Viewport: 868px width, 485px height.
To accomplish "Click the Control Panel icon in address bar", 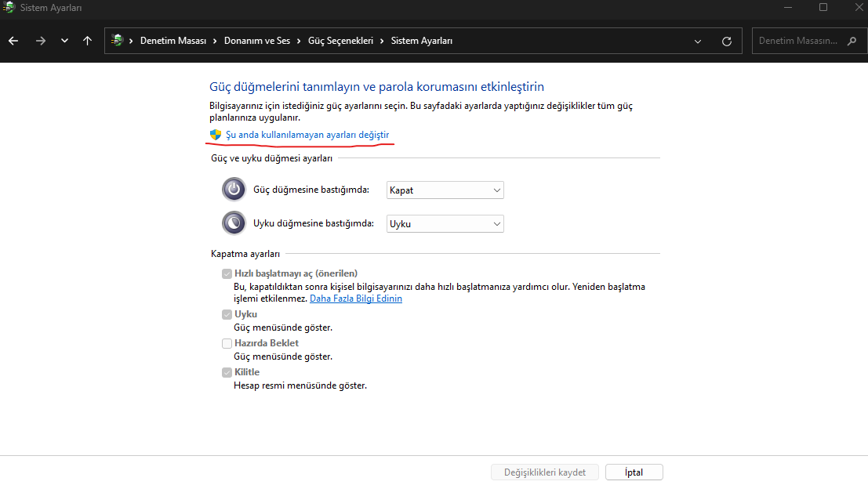I will coord(117,41).
